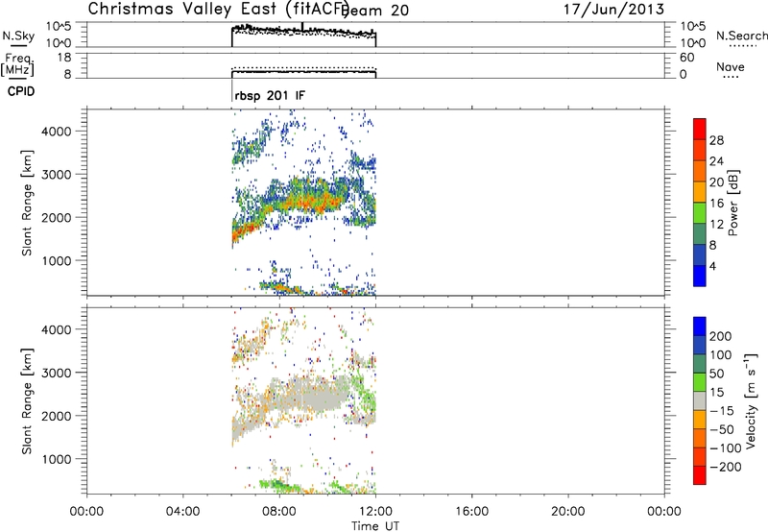Click the '-100' velocity colorbar tick
768x532 pixels.
[x=725, y=447]
